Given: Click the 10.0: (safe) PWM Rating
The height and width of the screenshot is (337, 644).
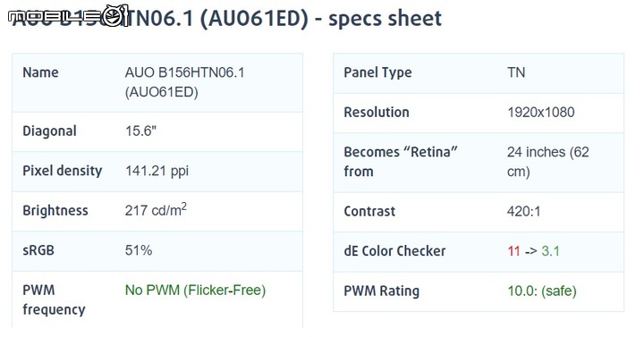Looking at the screenshot, I should [x=542, y=291].
